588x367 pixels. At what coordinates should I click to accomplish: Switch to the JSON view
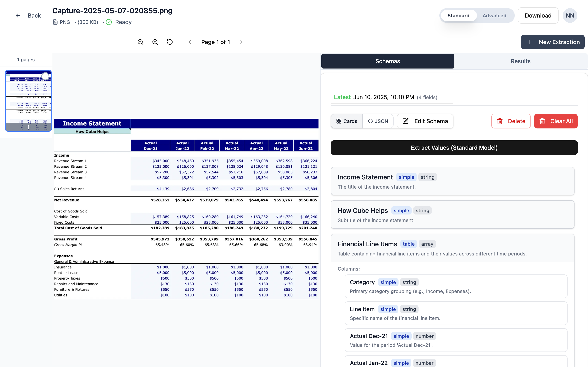(378, 121)
